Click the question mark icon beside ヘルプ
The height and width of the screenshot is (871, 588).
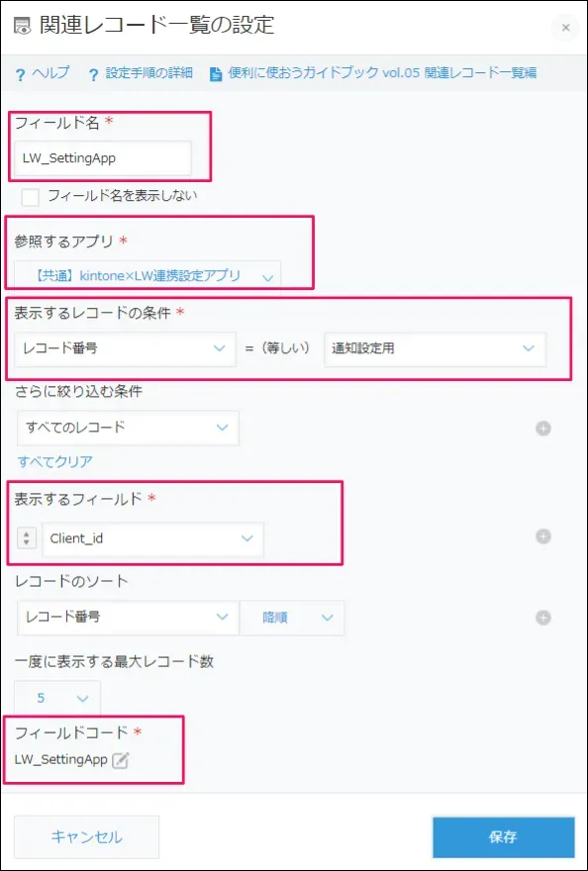click(21, 74)
